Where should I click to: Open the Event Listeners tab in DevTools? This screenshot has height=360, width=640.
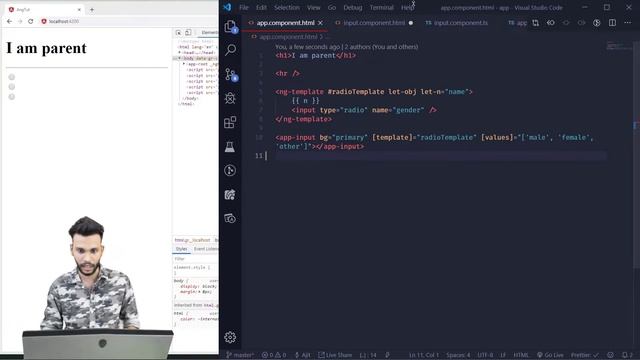pyautogui.click(x=205, y=249)
